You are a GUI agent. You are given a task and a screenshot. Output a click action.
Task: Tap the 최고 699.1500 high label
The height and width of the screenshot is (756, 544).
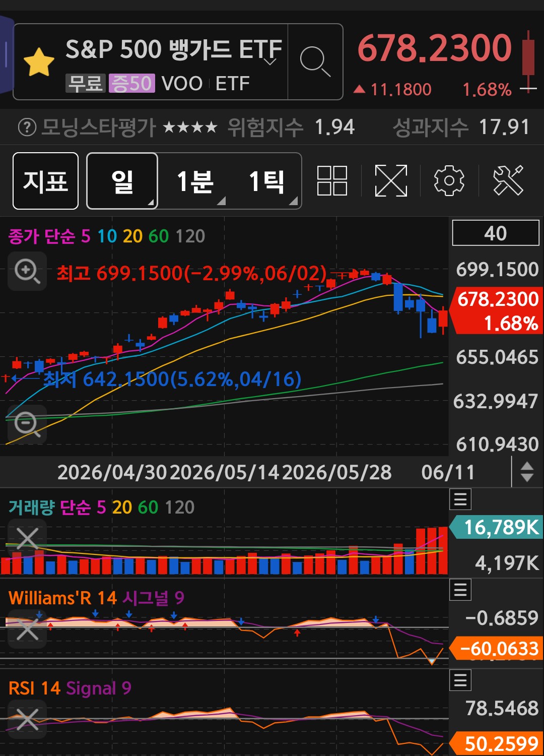click(x=191, y=273)
